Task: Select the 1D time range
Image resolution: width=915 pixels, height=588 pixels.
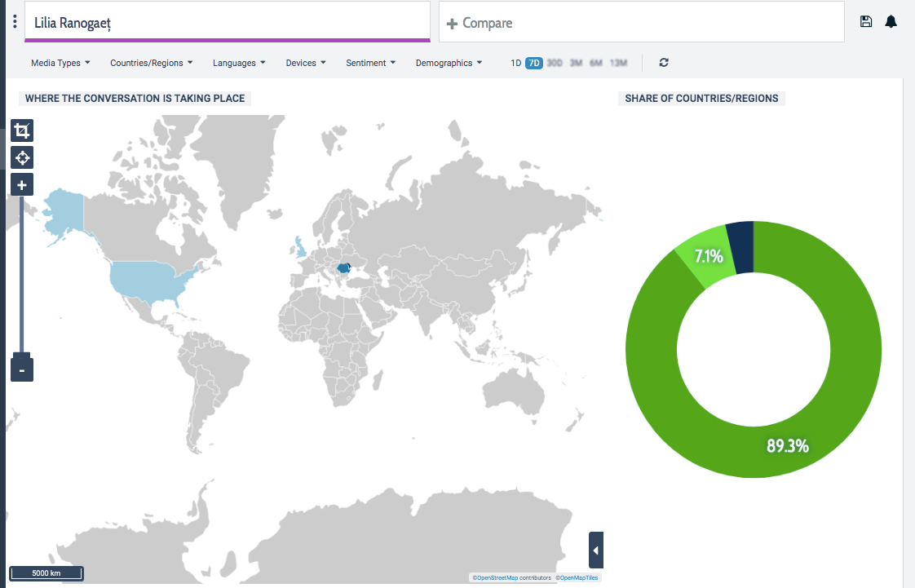Action: (515, 63)
